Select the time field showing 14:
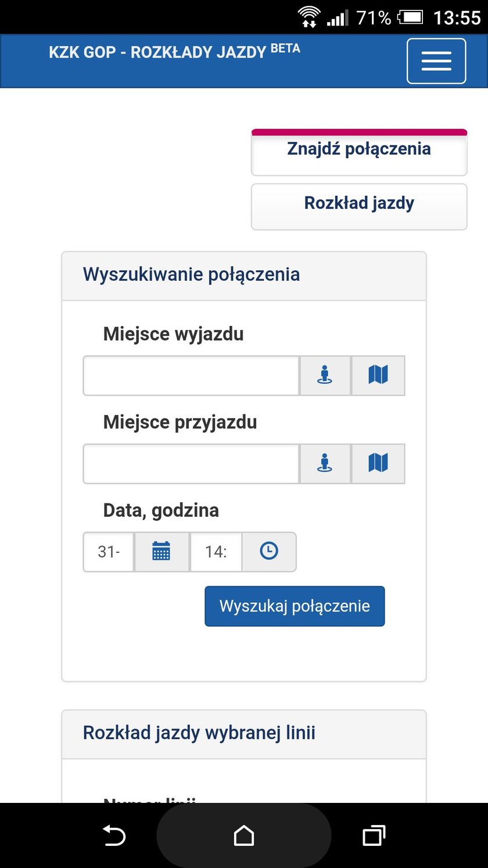The height and width of the screenshot is (868, 488). coord(216,552)
